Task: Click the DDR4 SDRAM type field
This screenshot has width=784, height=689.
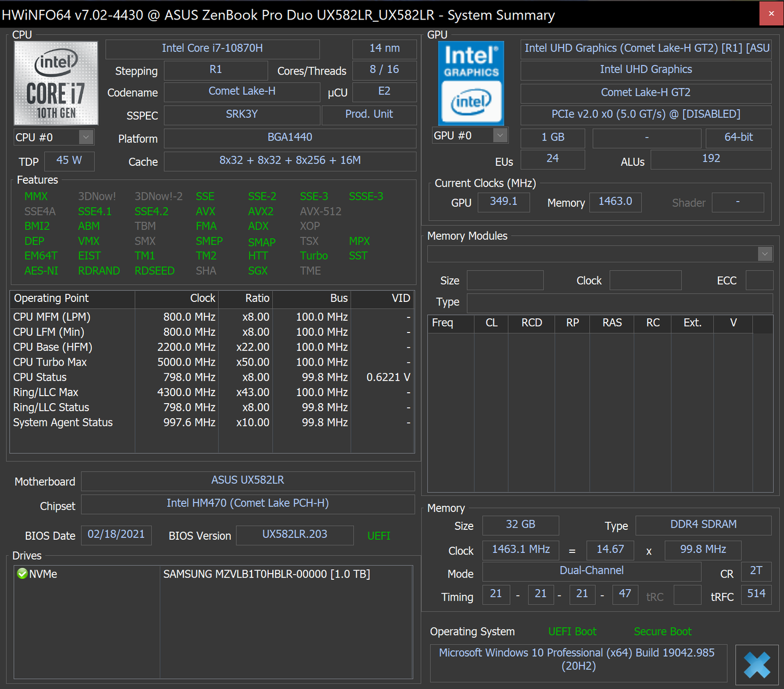Action: [x=704, y=525]
